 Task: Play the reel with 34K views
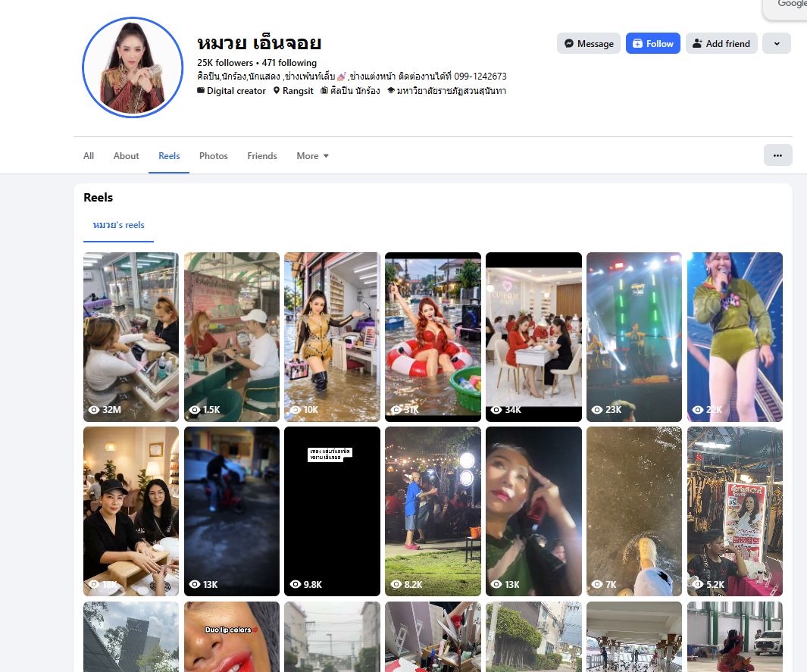click(533, 337)
